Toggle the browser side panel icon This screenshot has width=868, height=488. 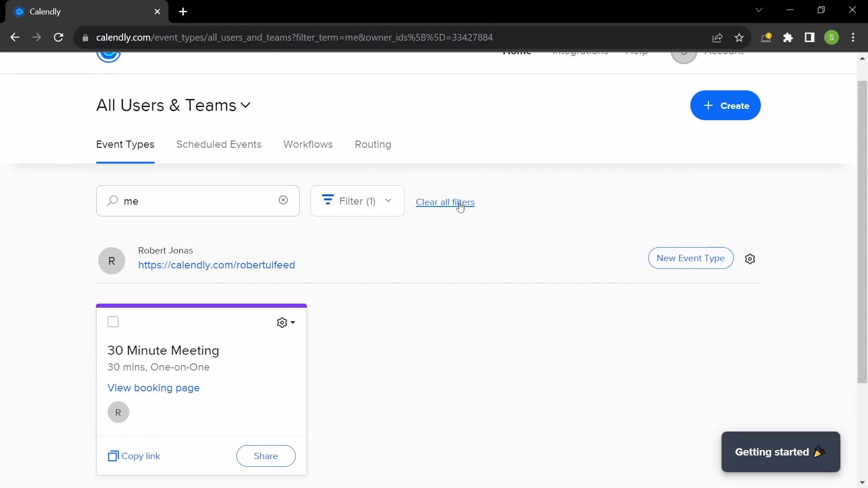(x=810, y=38)
